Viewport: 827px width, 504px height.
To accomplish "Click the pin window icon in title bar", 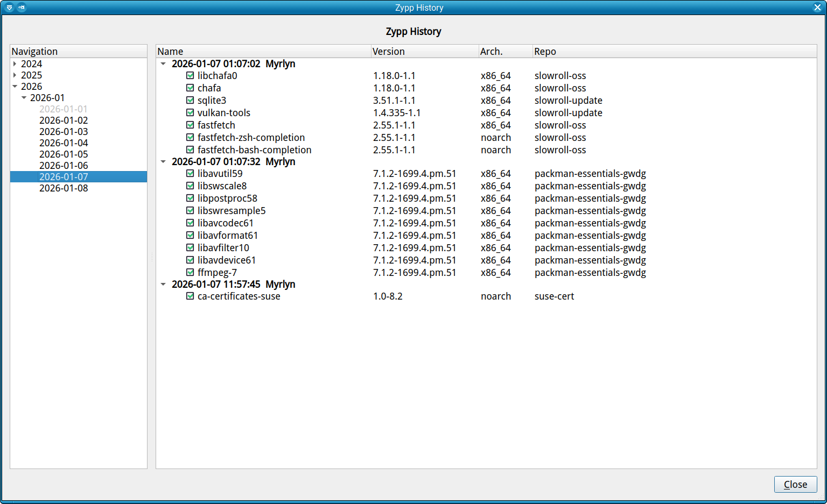I will 22,8.
